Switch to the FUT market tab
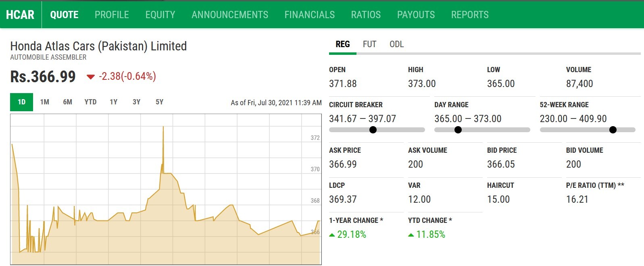The image size is (644, 266). (369, 44)
